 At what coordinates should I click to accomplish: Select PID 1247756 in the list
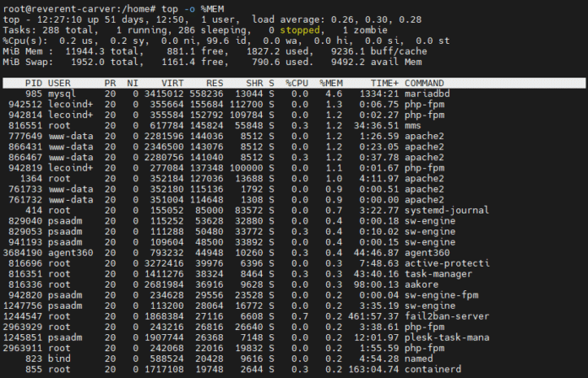[23, 305]
